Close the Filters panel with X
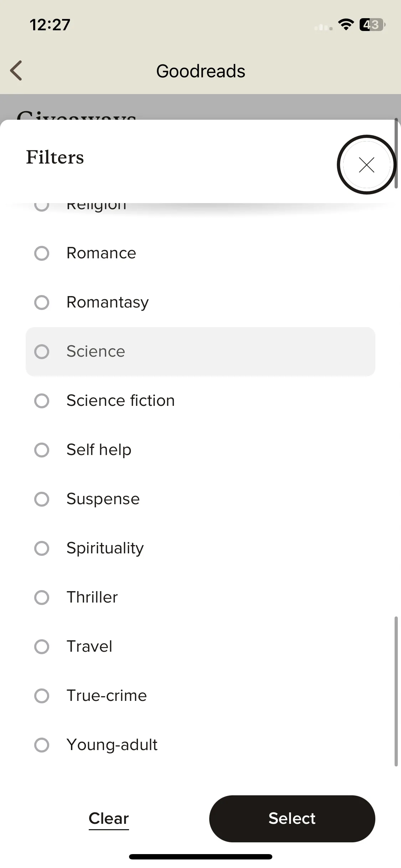Viewport: 401px width, 868px height. coord(366,165)
